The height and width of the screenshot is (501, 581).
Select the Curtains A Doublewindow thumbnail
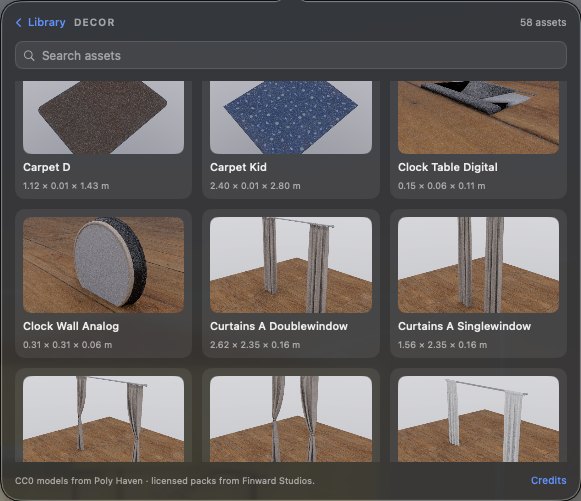coord(291,265)
